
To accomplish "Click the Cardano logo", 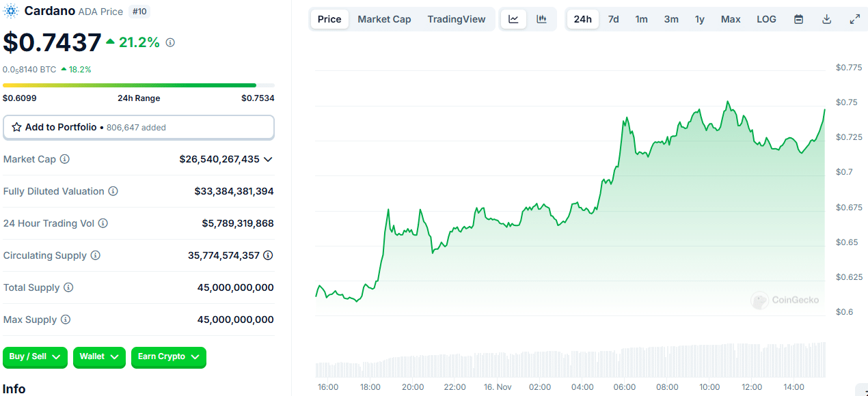I will [x=10, y=11].
